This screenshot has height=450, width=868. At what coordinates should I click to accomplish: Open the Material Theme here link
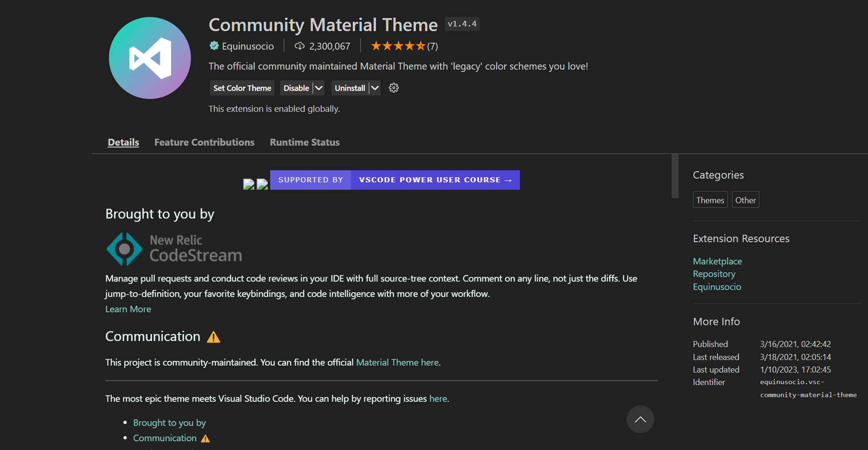pyautogui.click(x=397, y=362)
